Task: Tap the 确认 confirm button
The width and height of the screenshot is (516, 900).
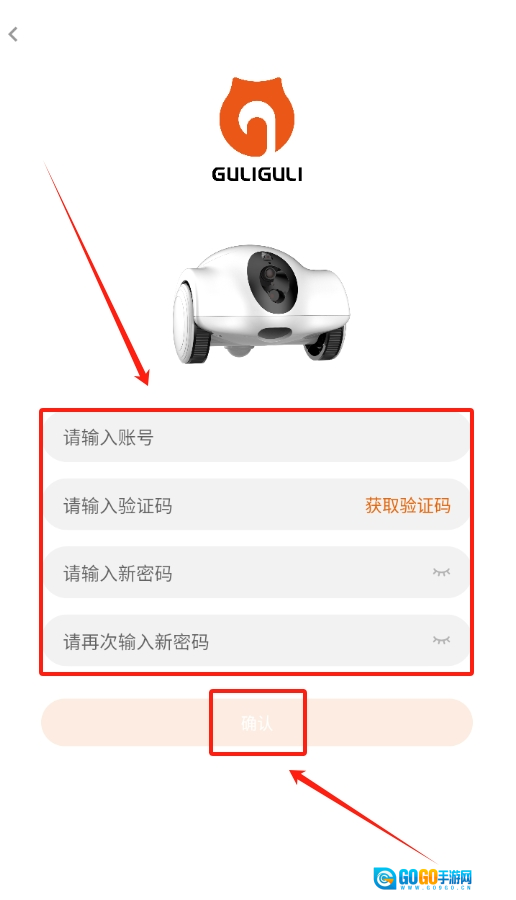Action: tap(257, 723)
